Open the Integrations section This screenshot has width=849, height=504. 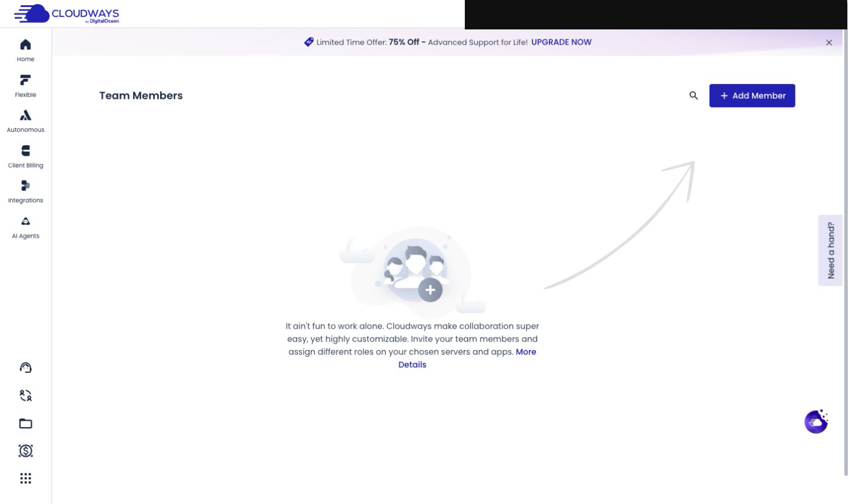[25, 192]
